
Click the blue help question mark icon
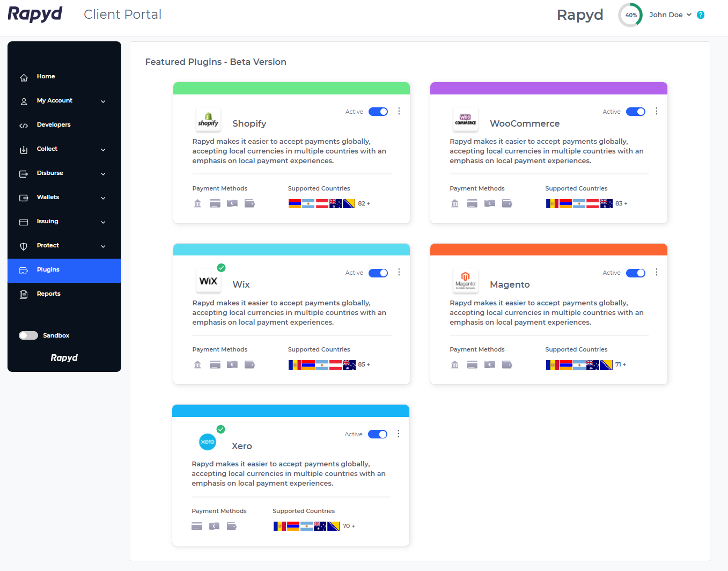pyautogui.click(x=701, y=15)
